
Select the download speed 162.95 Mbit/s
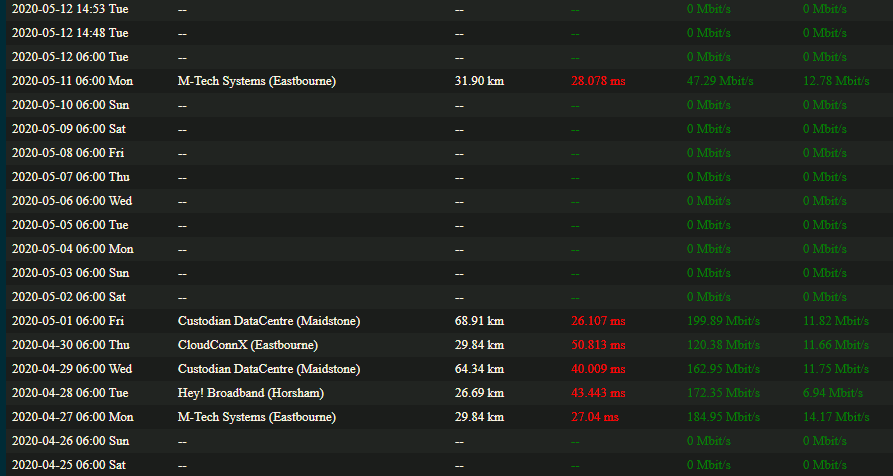tap(723, 369)
